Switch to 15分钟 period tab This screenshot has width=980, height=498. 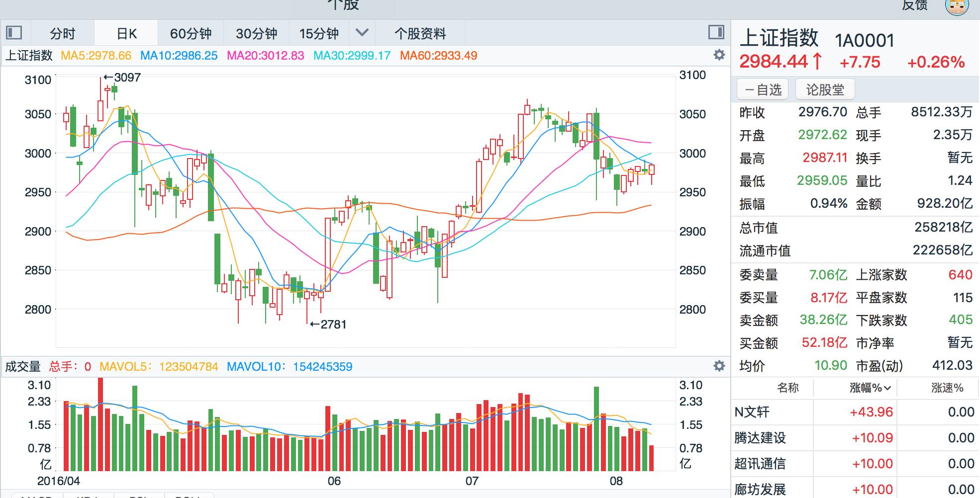pos(319,33)
